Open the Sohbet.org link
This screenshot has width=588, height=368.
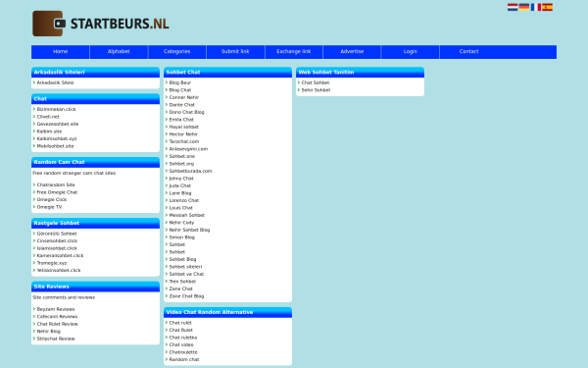point(181,164)
